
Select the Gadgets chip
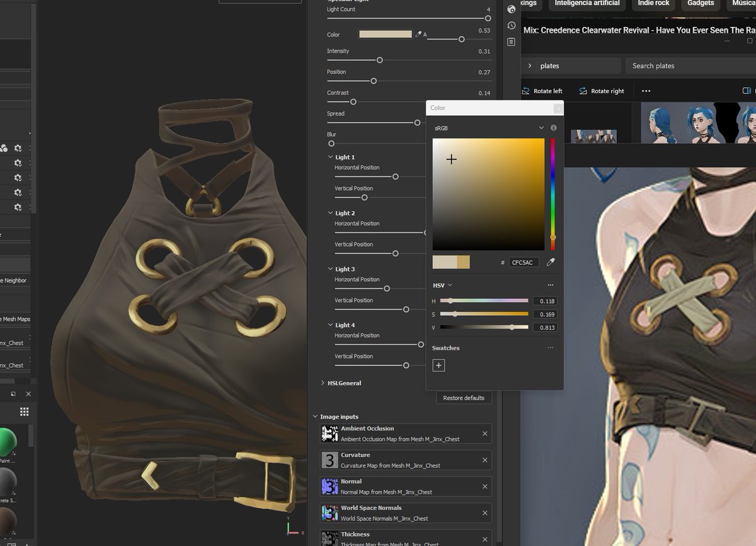point(701,4)
